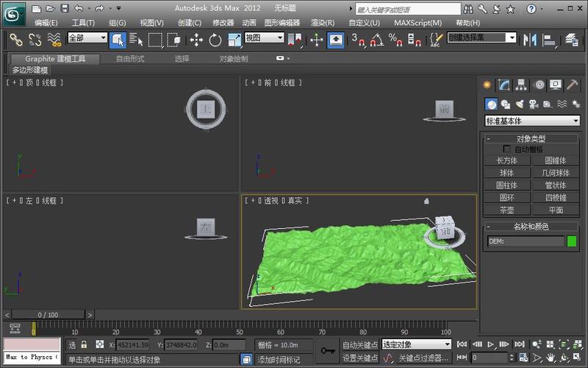Image resolution: width=588 pixels, height=368 pixels.
Task: Select the Shapes category icon
Action: [506, 104]
